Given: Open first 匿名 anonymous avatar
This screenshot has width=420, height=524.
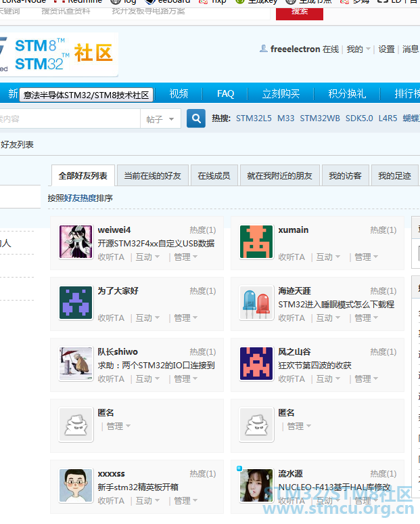Looking at the screenshot, I should coord(76,424).
